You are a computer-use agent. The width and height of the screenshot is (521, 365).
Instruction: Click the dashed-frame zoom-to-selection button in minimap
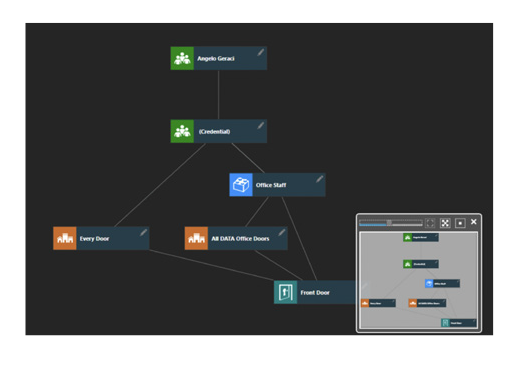tap(430, 223)
